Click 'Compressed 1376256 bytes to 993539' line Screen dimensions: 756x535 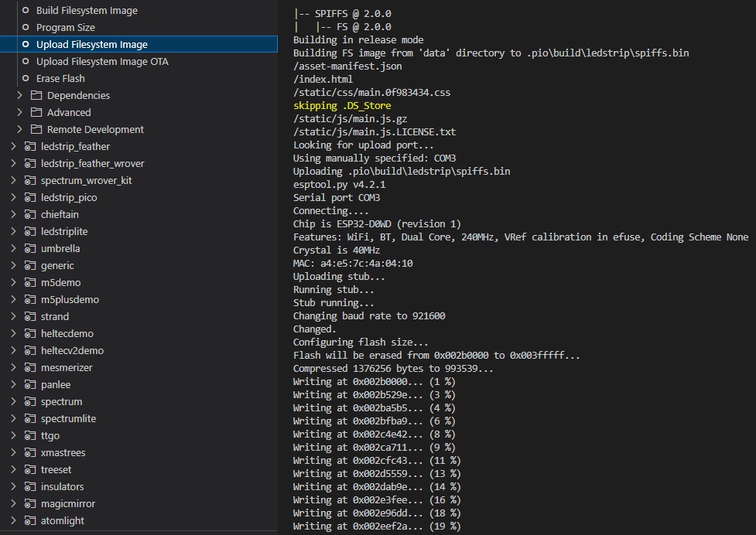(x=393, y=368)
